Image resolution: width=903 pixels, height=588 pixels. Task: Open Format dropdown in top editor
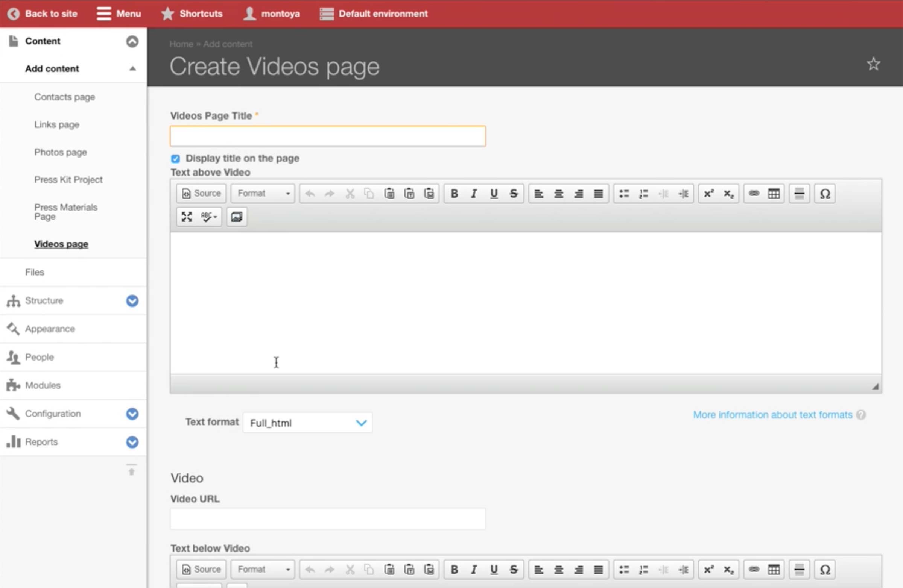point(263,194)
